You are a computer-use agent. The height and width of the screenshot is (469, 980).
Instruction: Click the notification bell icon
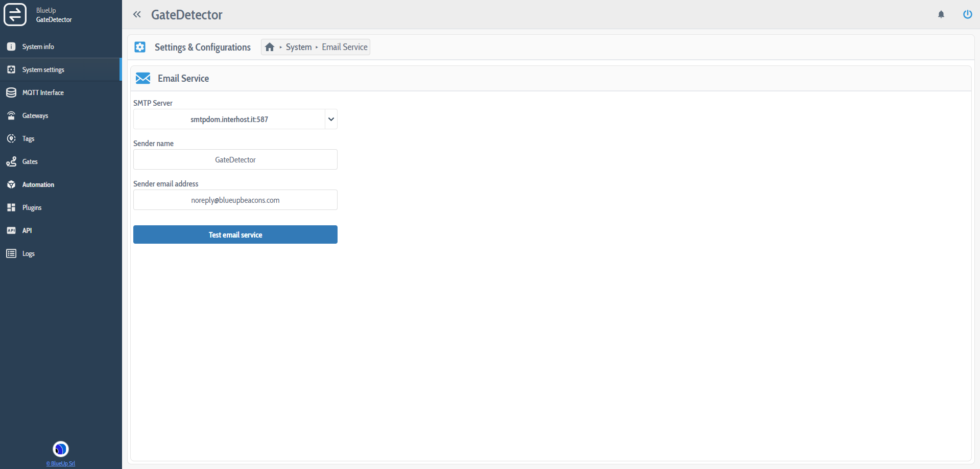click(941, 14)
